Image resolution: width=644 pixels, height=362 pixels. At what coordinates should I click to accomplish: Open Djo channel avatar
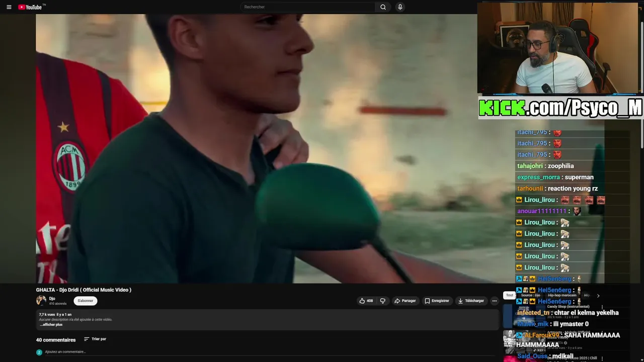coord(41,301)
